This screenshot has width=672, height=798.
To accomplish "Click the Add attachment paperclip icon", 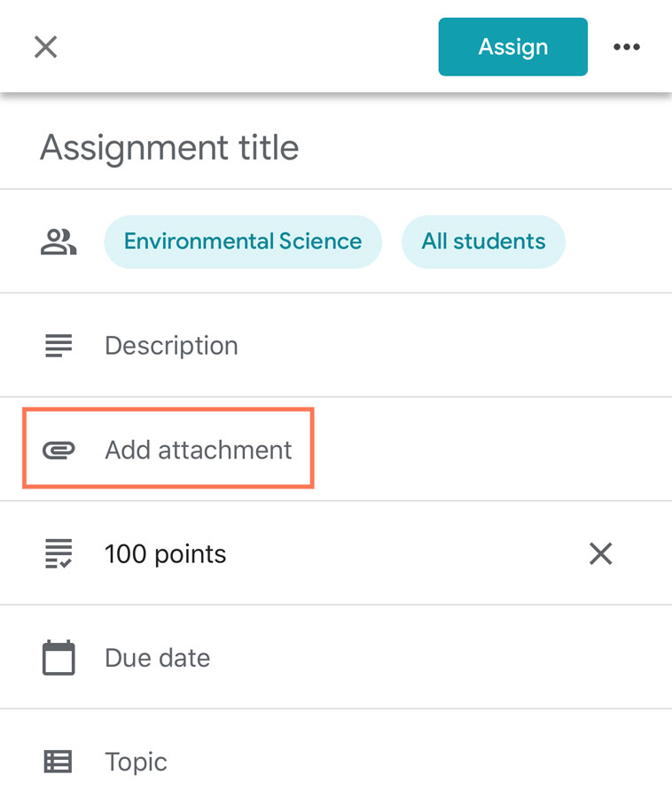I will click(x=59, y=450).
